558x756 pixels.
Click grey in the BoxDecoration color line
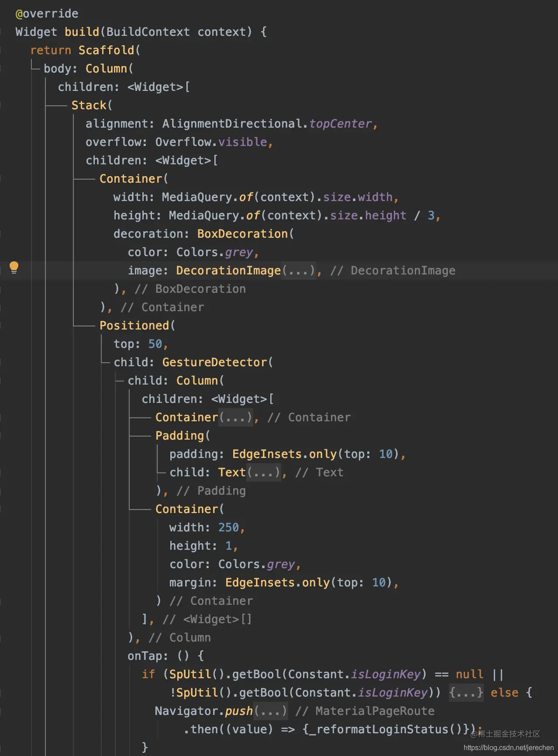(x=239, y=252)
